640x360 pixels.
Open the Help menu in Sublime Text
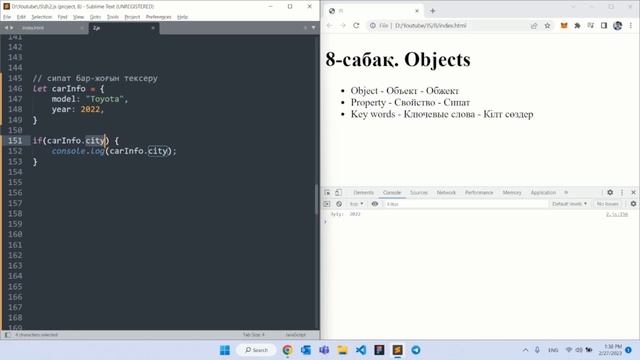coord(182,17)
